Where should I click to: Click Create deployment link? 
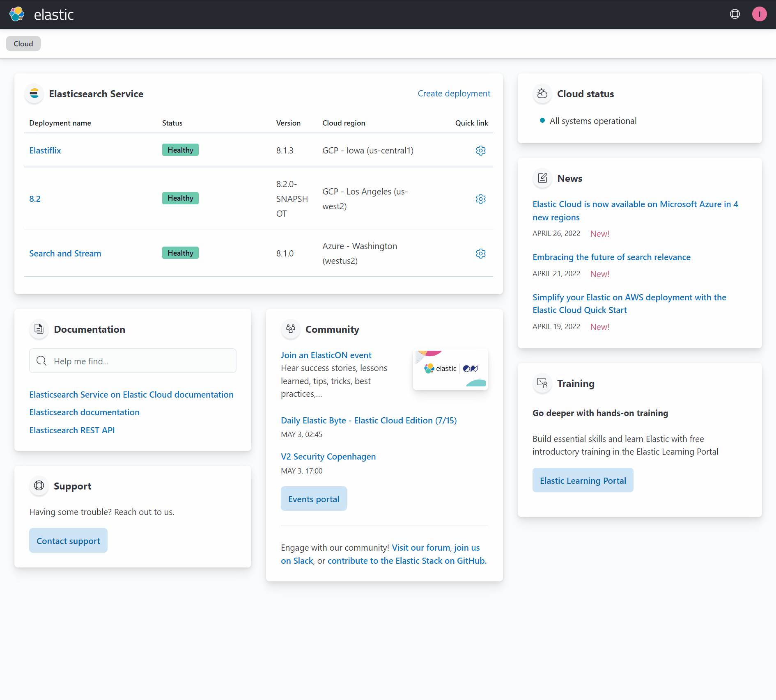[454, 94]
